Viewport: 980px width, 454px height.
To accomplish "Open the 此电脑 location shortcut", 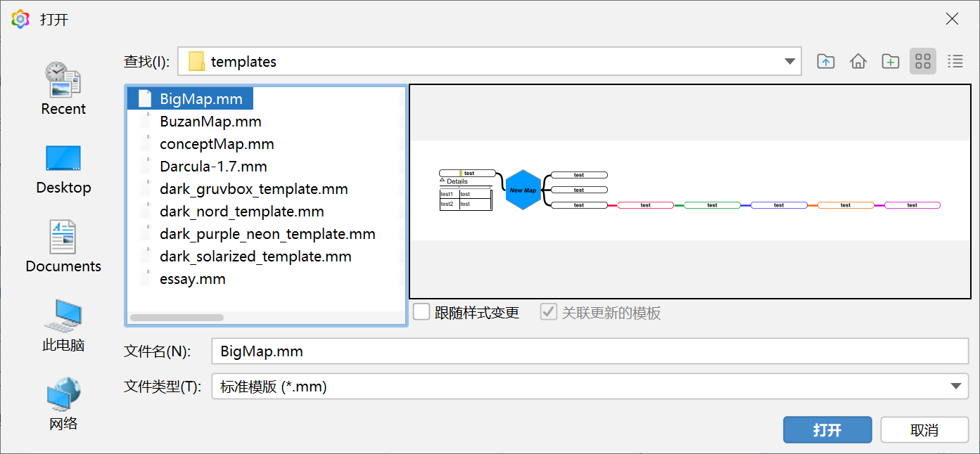I will (63, 325).
